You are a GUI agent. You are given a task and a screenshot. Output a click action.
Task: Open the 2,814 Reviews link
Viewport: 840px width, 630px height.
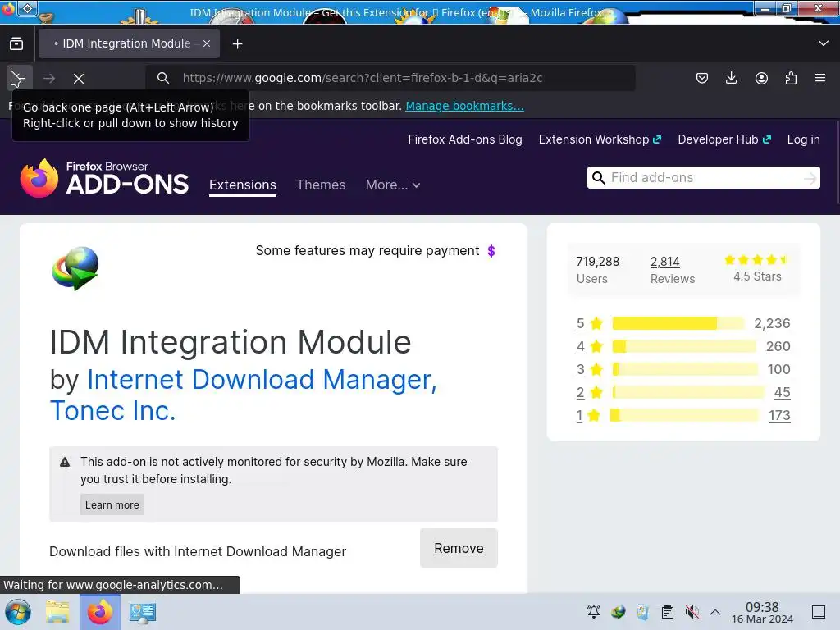click(x=673, y=270)
